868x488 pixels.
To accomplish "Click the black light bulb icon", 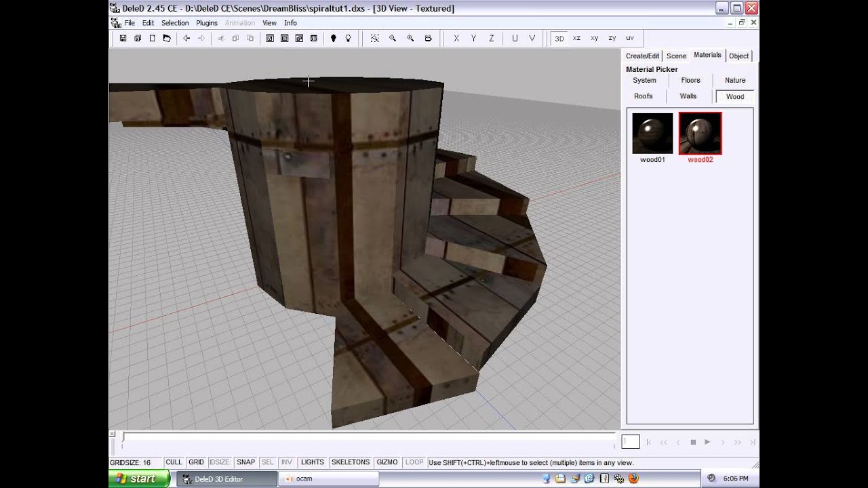I will [x=333, y=39].
